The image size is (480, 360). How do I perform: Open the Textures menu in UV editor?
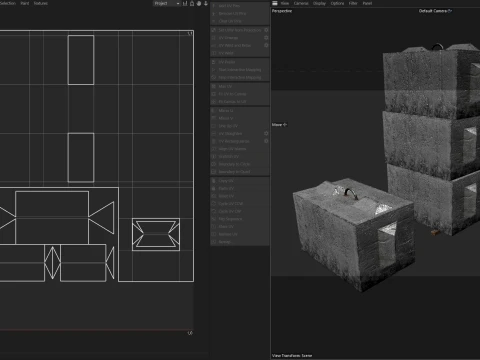[x=41, y=3]
